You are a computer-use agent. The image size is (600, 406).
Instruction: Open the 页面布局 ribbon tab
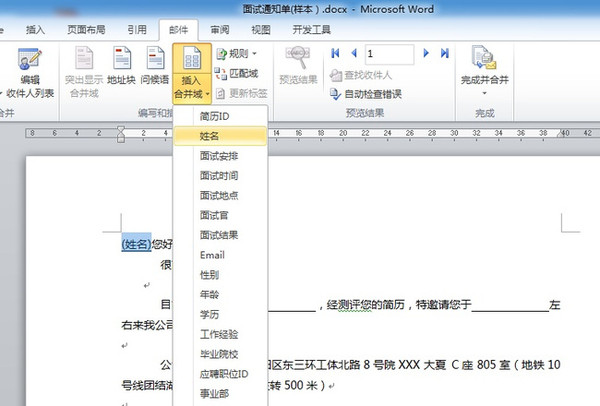[x=87, y=30]
